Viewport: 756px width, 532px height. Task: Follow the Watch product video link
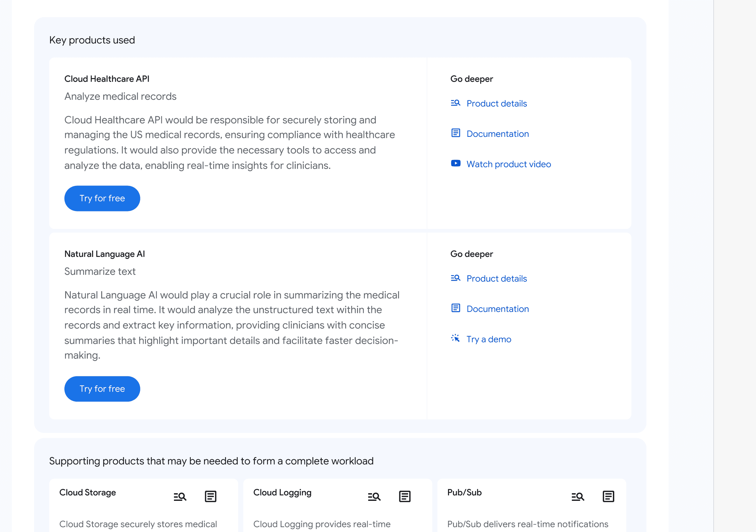tap(509, 164)
